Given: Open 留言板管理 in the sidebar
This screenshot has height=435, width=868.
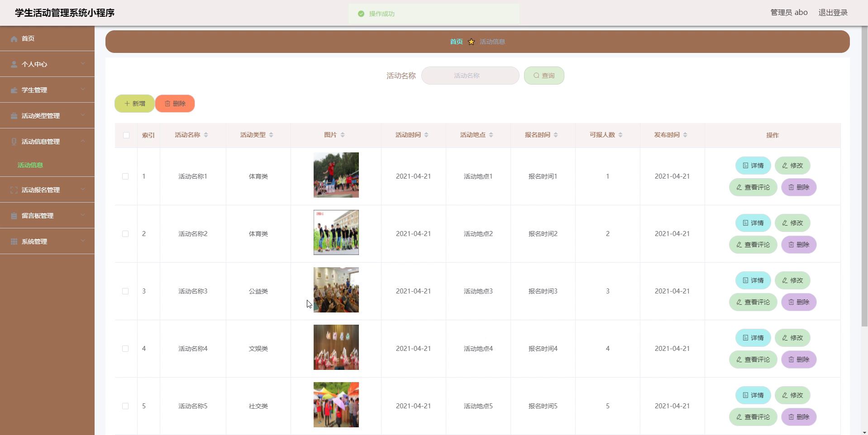Looking at the screenshot, I should pyautogui.click(x=47, y=216).
